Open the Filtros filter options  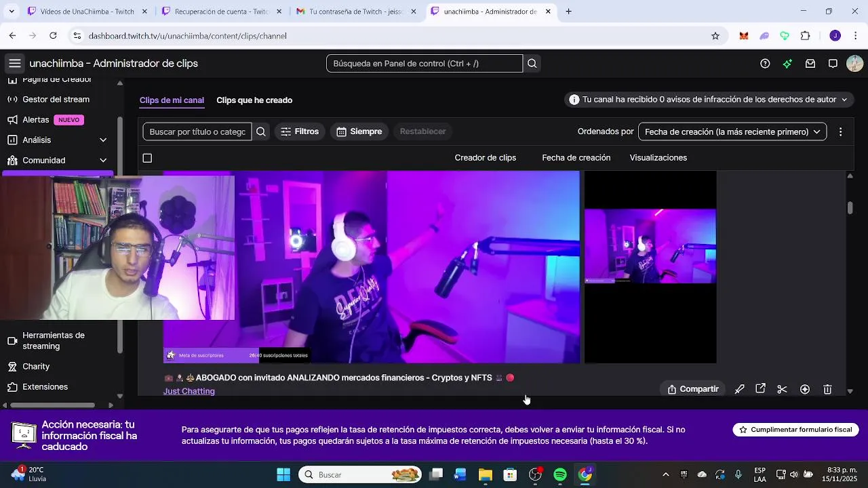[300, 131]
